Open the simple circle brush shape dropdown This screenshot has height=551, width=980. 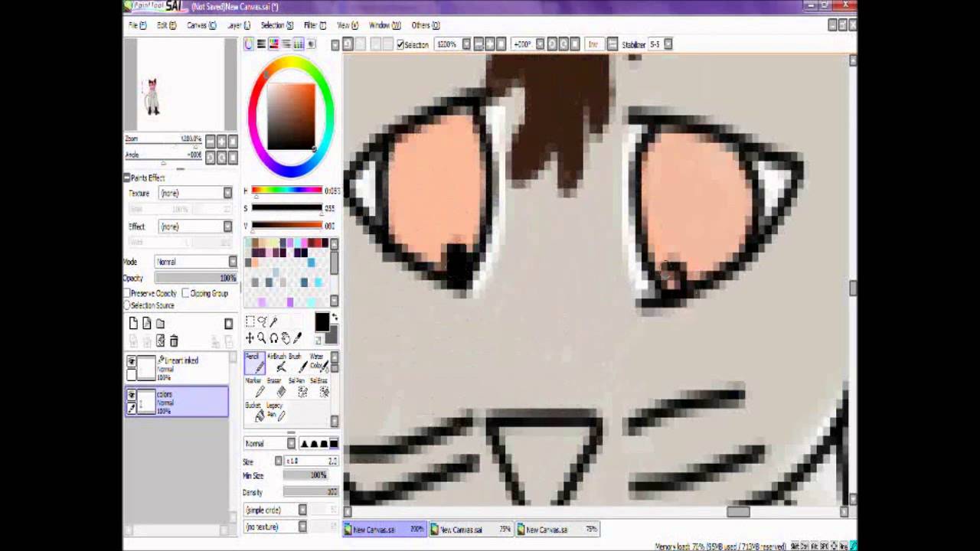pos(276,510)
